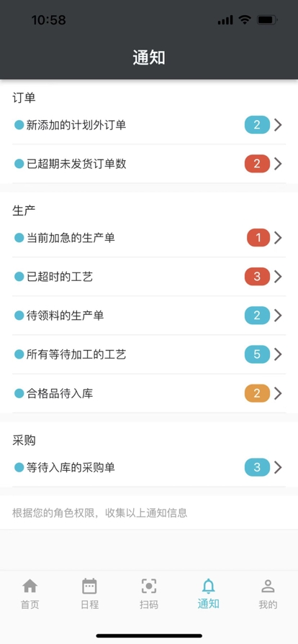Tap red badge on 当前加急的生产单
This screenshot has width=298, height=644.
pos(258,237)
